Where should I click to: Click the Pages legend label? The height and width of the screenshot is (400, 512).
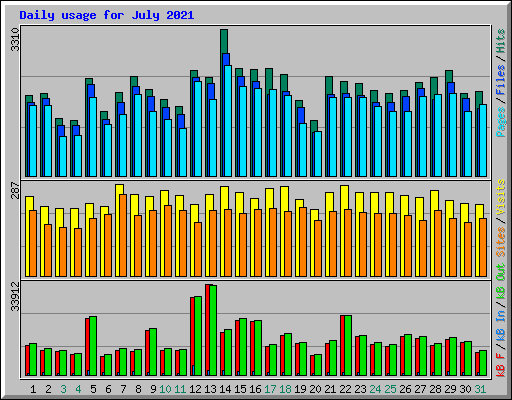501,122
